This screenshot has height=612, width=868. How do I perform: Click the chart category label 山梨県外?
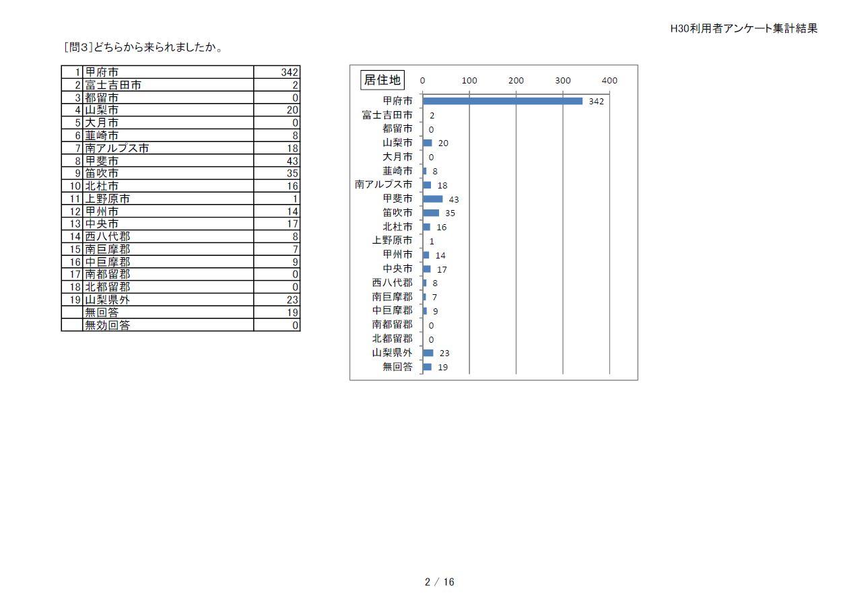392,352
